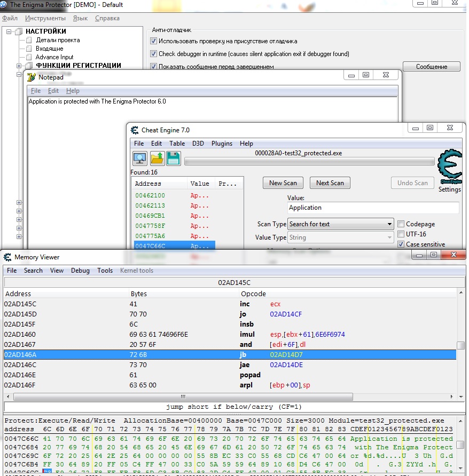Screen dimensions: 469x476
Task: Click the Notepad window title icon
Action: pos(31,77)
